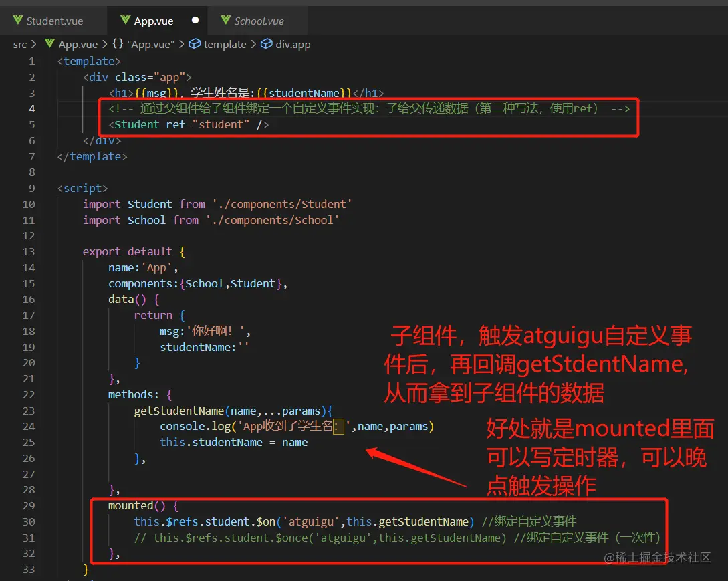Click the './components/Student' import path
This screenshot has width=728, height=581.
(282, 204)
